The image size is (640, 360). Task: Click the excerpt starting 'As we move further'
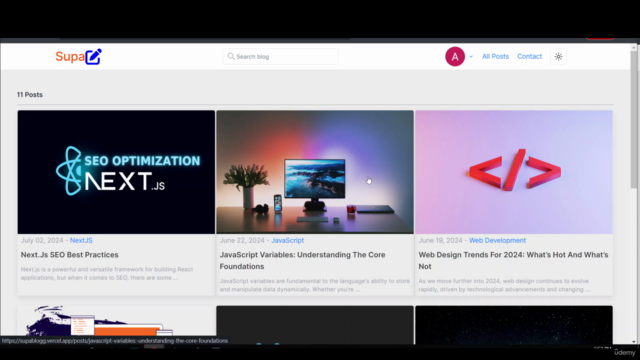pyautogui.click(x=504, y=285)
